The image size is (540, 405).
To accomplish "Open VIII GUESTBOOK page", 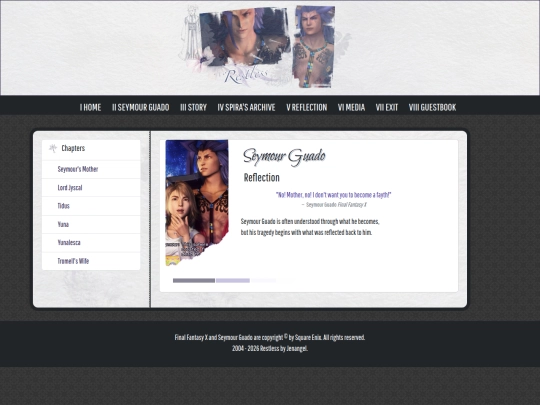I will point(432,107).
